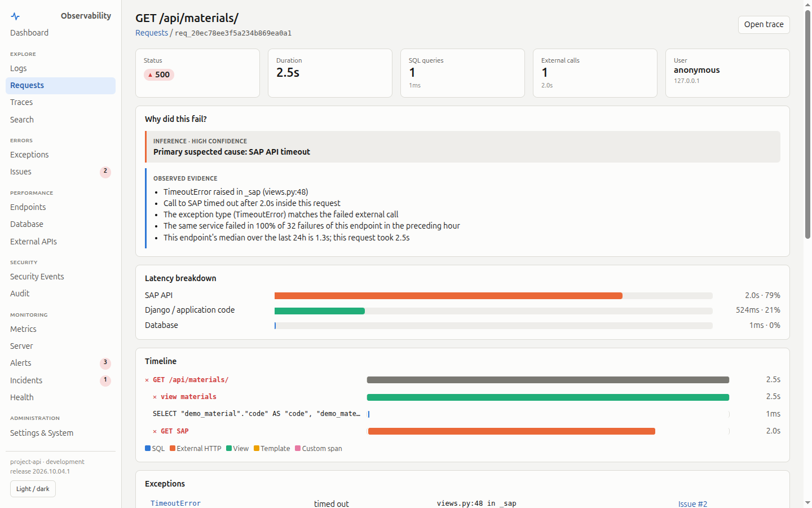Click the green Django application code latency bar
This screenshot has width=812, height=508.
320,311
